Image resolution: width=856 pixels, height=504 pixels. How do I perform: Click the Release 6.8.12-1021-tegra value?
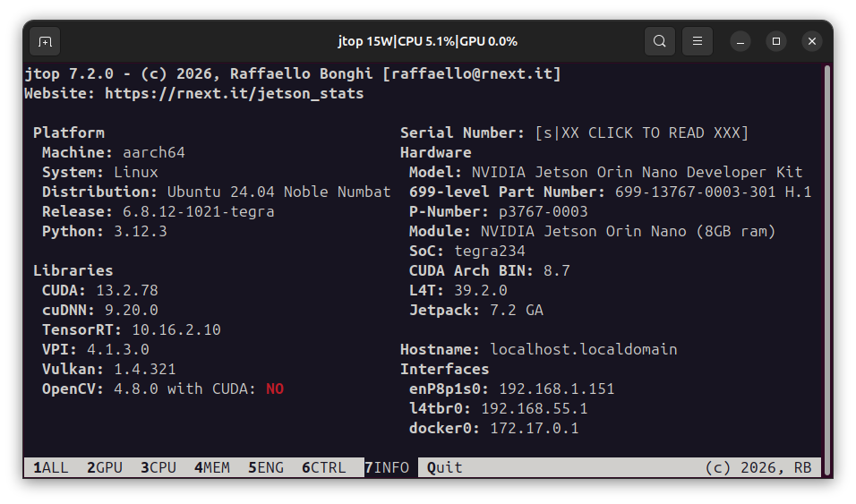199,212
